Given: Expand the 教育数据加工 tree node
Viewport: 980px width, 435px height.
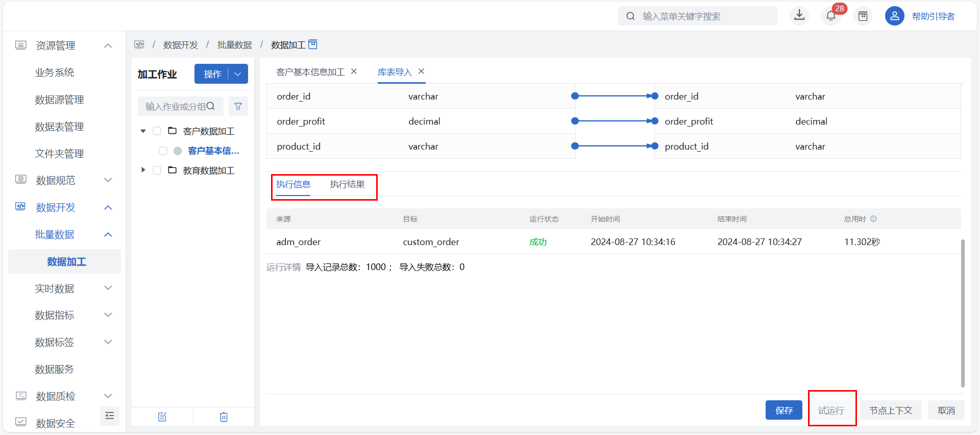Looking at the screenshot, I should tap(143, 170).
